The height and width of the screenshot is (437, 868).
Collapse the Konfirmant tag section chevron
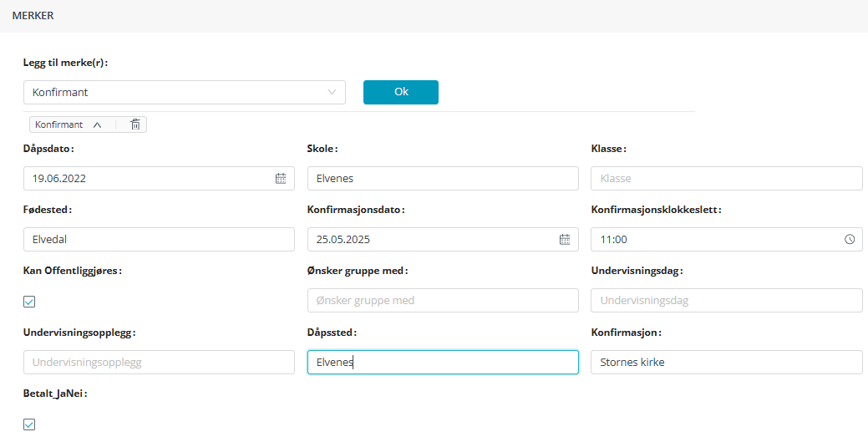[97, 124]
